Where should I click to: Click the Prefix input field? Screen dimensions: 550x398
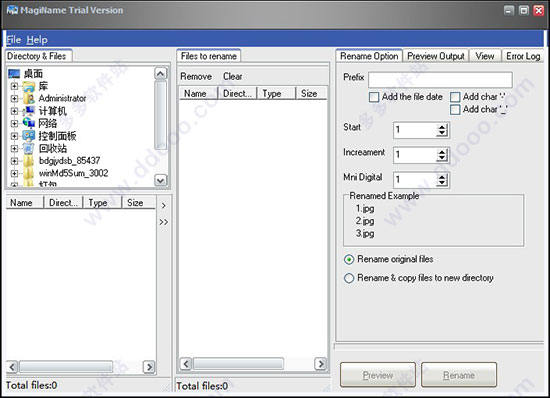point(440,80)
